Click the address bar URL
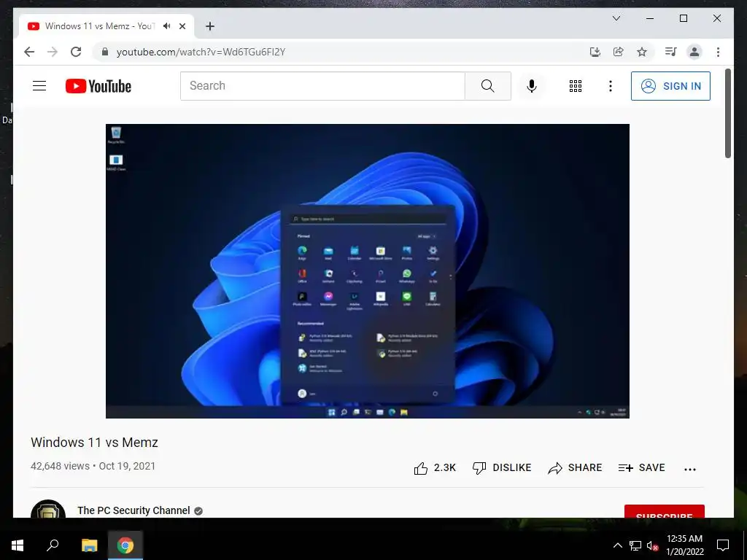Image resolution: width=747 pixels, height=560 pixels. pyautogui.click(x=201, y=52)
